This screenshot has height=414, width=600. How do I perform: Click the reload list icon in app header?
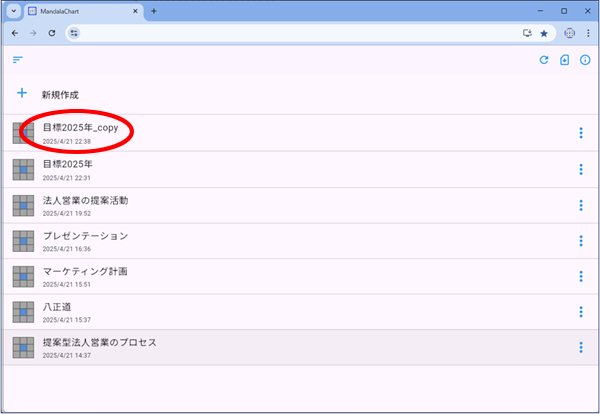[544, 60]
